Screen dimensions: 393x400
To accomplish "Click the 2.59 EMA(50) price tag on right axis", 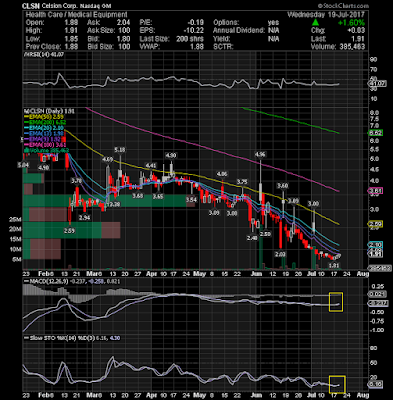I will tap(375, 224).
